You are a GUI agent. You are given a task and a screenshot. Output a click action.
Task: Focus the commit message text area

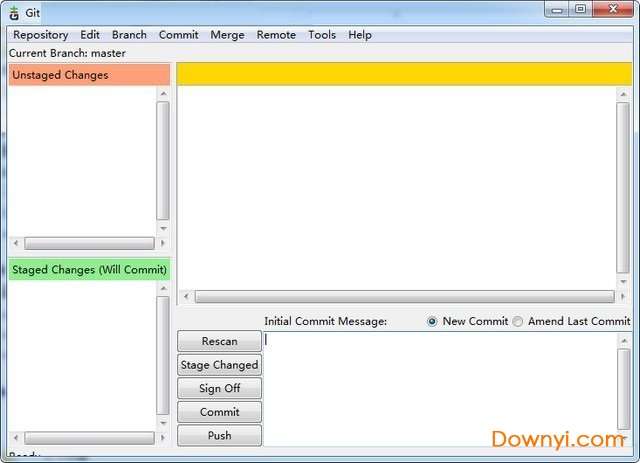coord(440,389)
